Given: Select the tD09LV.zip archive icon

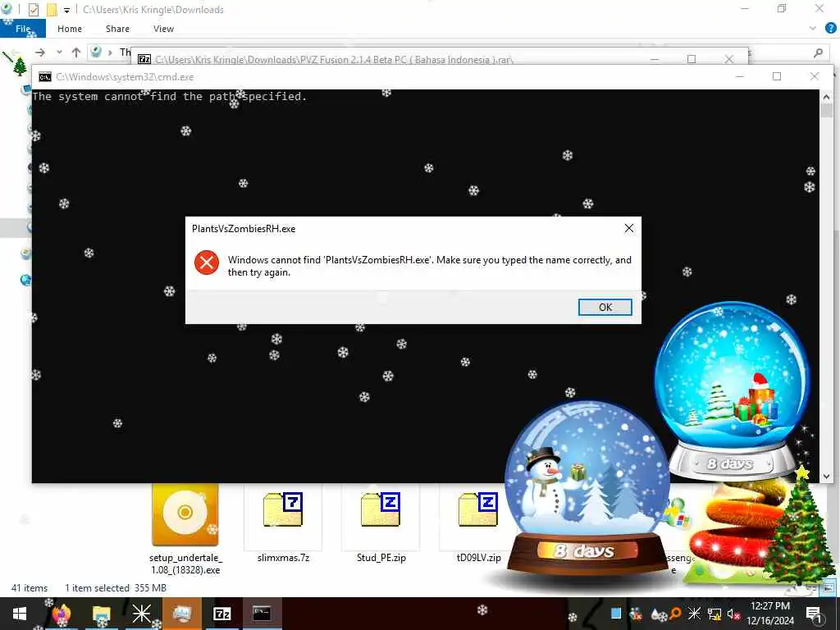Looking at the screenshot, I should (x=478, y=509).
